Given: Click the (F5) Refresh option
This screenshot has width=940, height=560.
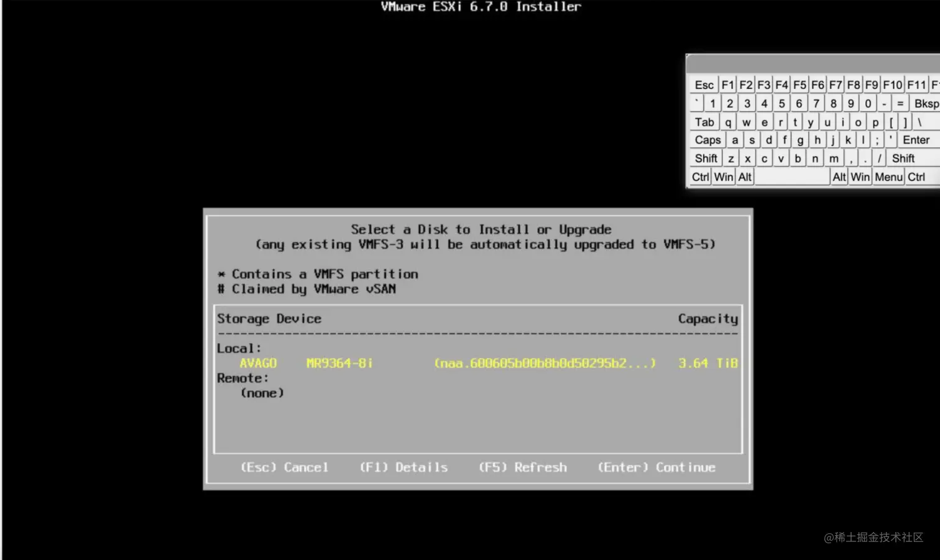Looking at the screenshot, I should 523,467.
